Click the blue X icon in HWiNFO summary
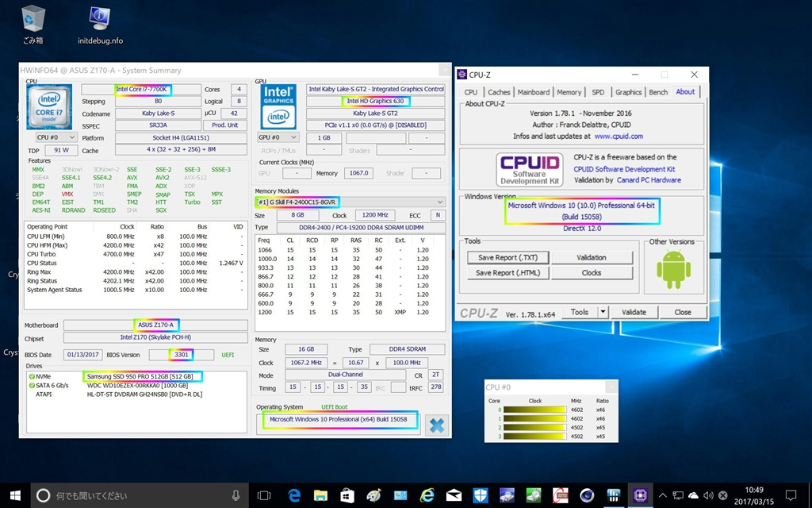Screen dimensions: 812x508 pyautogui.click(x=436, y=425)
